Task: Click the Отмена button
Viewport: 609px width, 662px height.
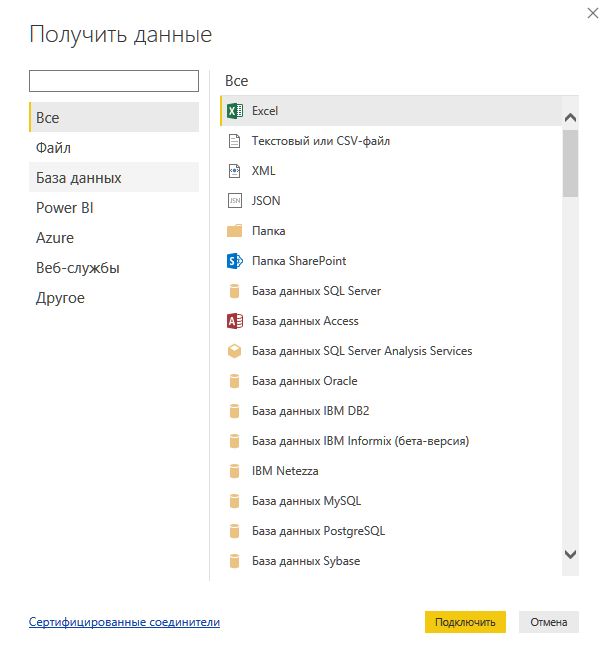Action: pos(549,622)
